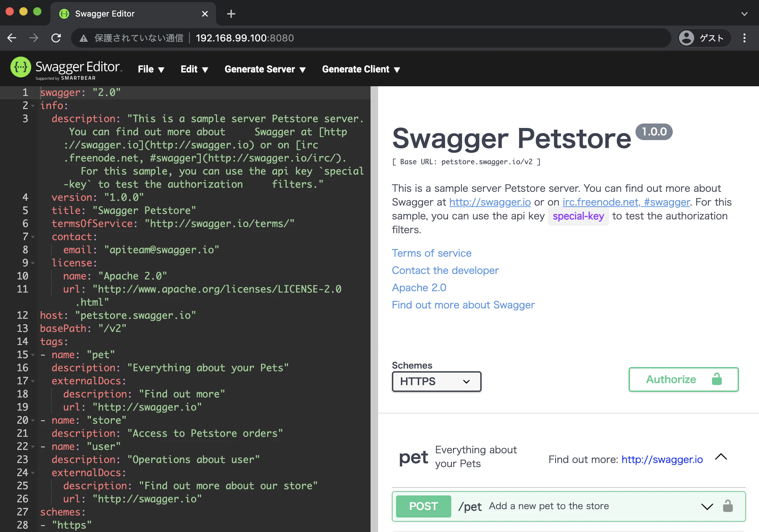Open a new browser tab
This screenshot has height=532, width=759.
pos(231,14)
